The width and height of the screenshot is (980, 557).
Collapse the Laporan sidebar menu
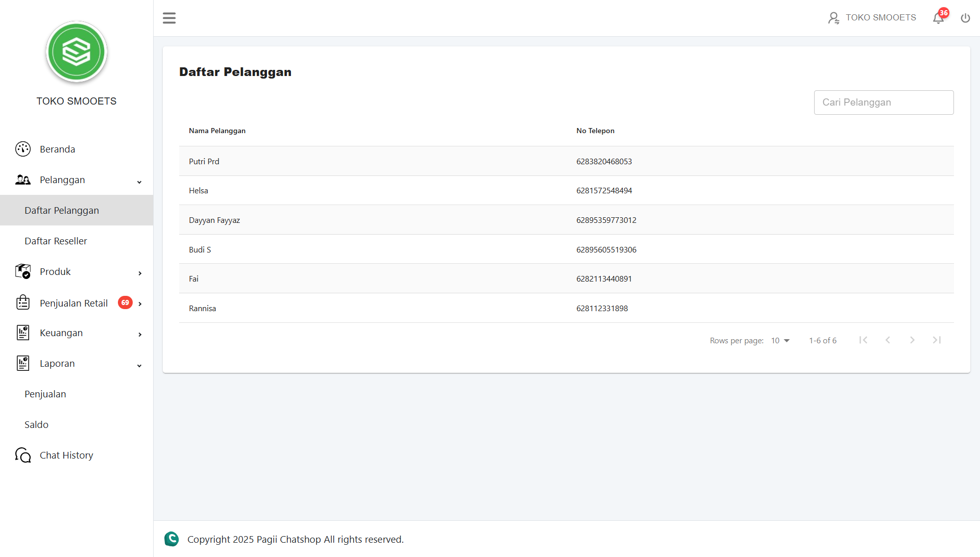coord(139,365)
